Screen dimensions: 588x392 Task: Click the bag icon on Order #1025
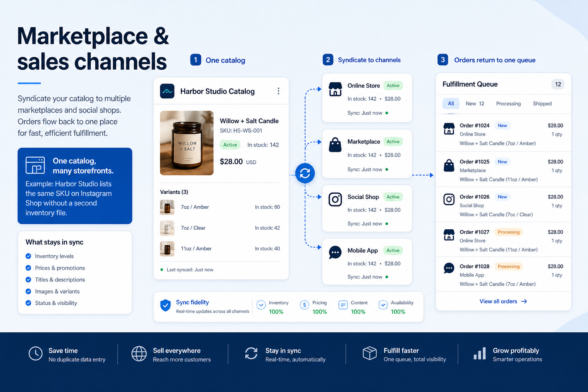tap(449, 165)
